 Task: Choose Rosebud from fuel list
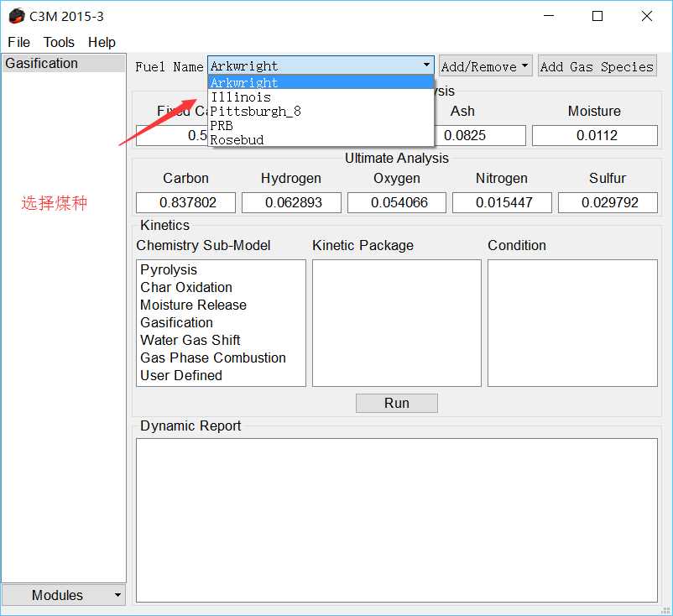click(321, 139)
